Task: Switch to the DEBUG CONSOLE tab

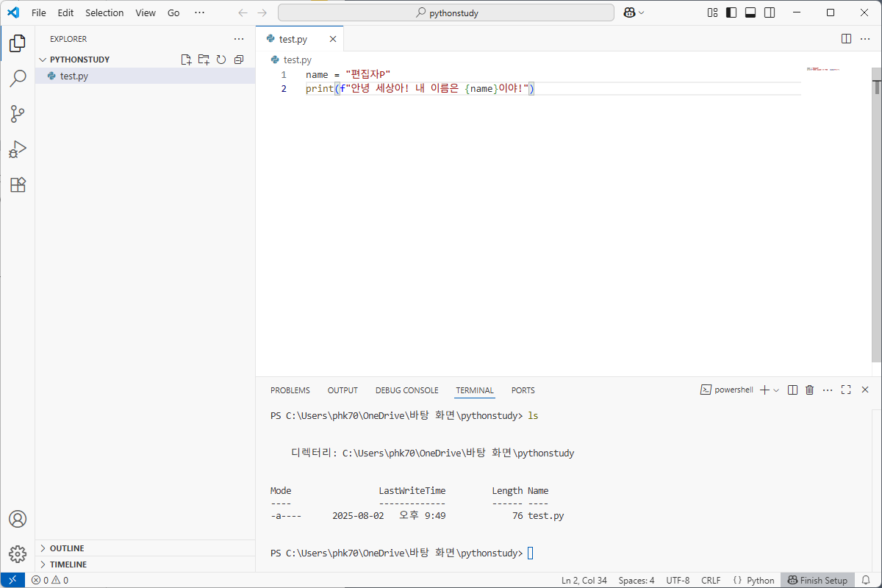Action: (x=406, y=390)
